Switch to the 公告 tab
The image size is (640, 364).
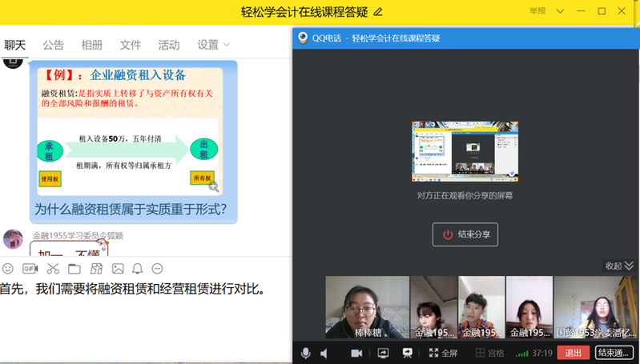tap(54, 45)
